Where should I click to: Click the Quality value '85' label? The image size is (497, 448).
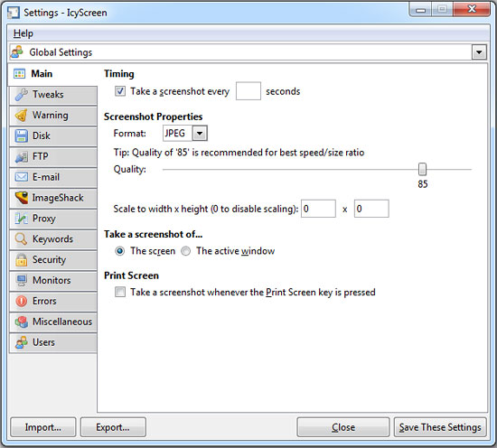(x=423, y=184)
